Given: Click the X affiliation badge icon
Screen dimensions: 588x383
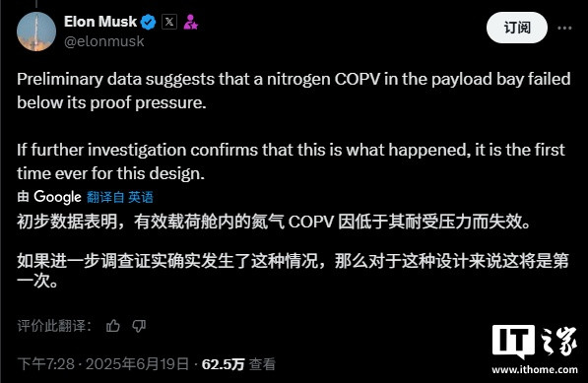Looking at the screenshot, I should coord(169,22).
